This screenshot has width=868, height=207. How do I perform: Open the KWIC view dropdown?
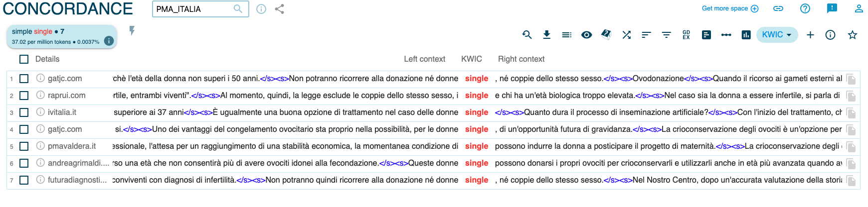pyautogui.click(x=777, y=35)
